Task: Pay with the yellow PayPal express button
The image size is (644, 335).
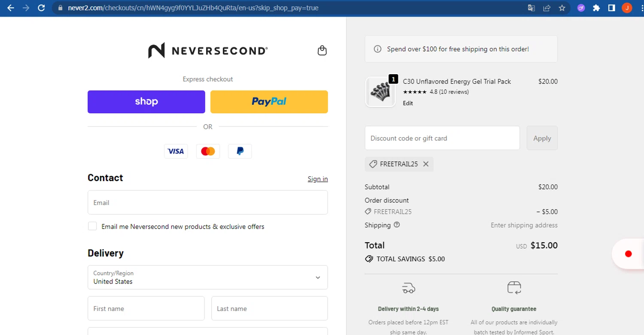Action: 269,102
